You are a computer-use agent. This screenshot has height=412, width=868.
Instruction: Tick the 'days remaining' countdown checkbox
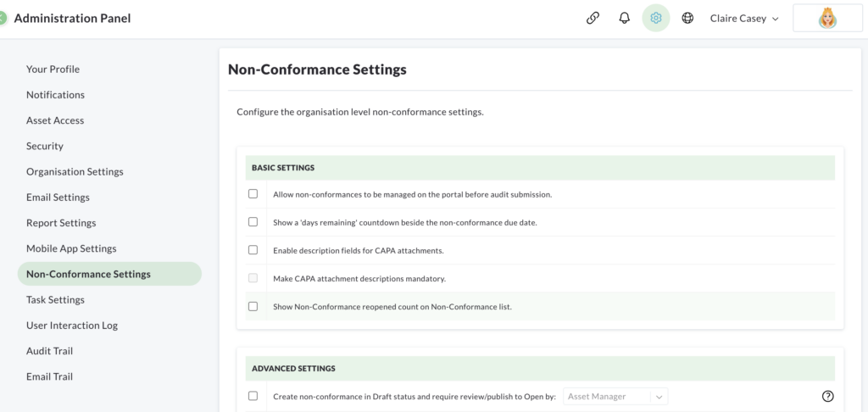[x=253, y=222]
